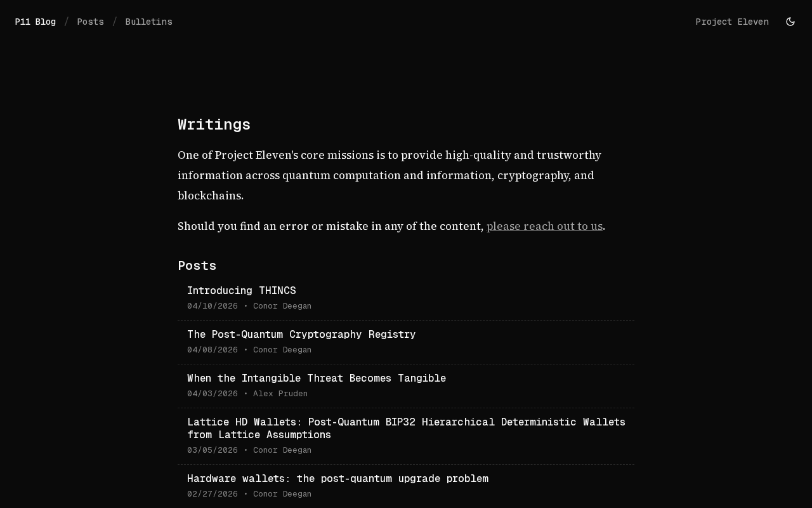Open the Posts navigation item
This screenshot has height=508, width=812.
90,22
